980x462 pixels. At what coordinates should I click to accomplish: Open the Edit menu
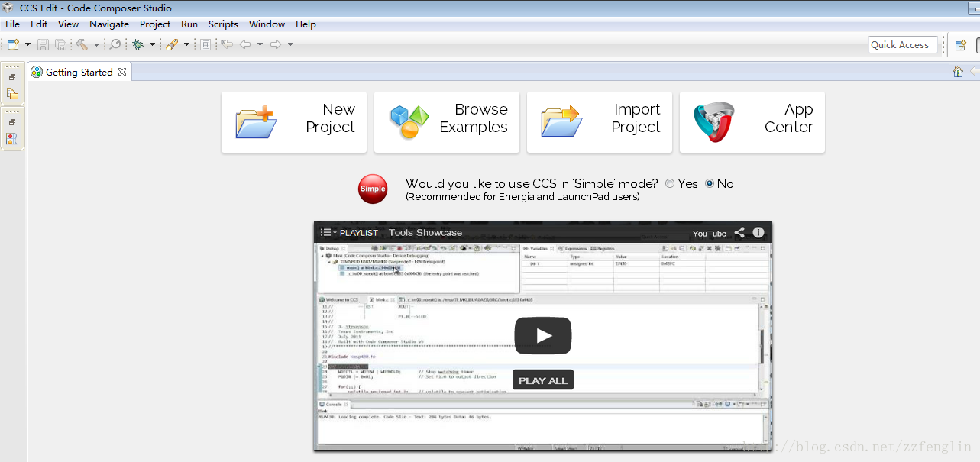(39, 24)
